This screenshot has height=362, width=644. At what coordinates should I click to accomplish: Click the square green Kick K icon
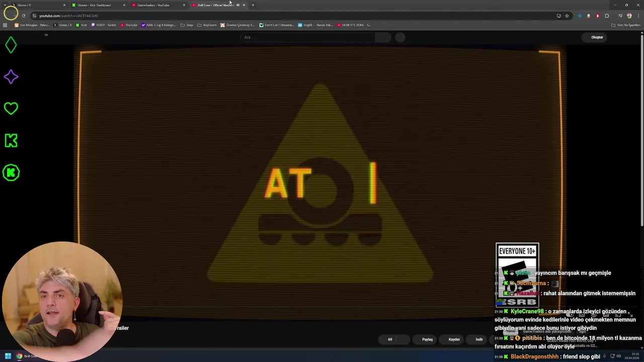tap(11, 141)
